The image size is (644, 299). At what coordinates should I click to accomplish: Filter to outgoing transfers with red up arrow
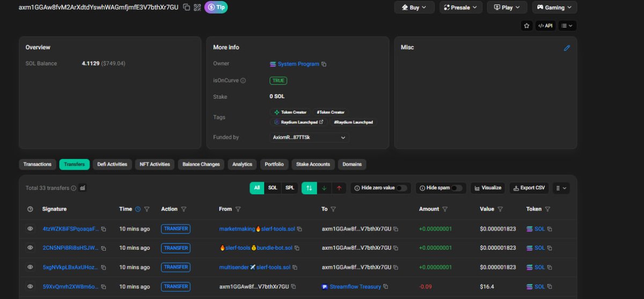tap(339, 188)
